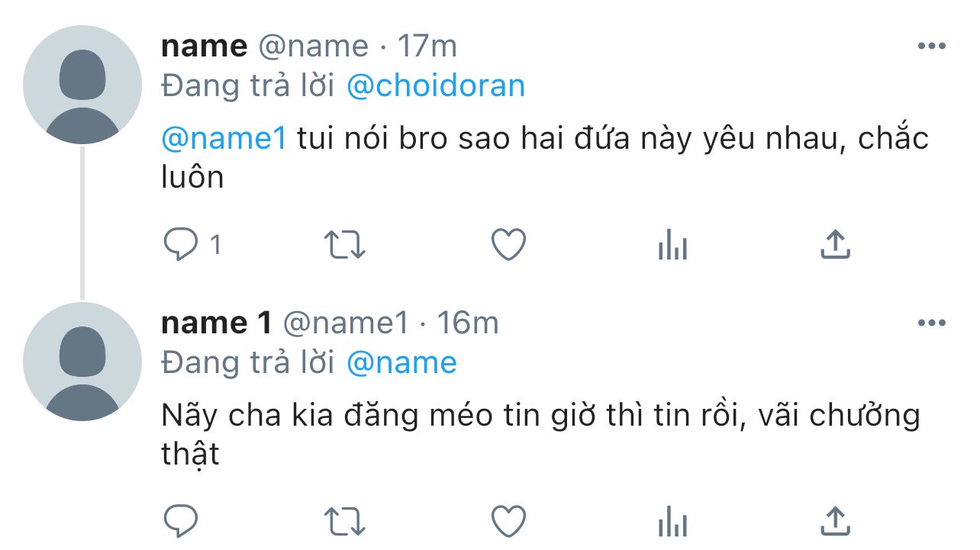Open more options on name 1's tweet
This screenshot has width=980, height=550.
click(x=931, y=323)
